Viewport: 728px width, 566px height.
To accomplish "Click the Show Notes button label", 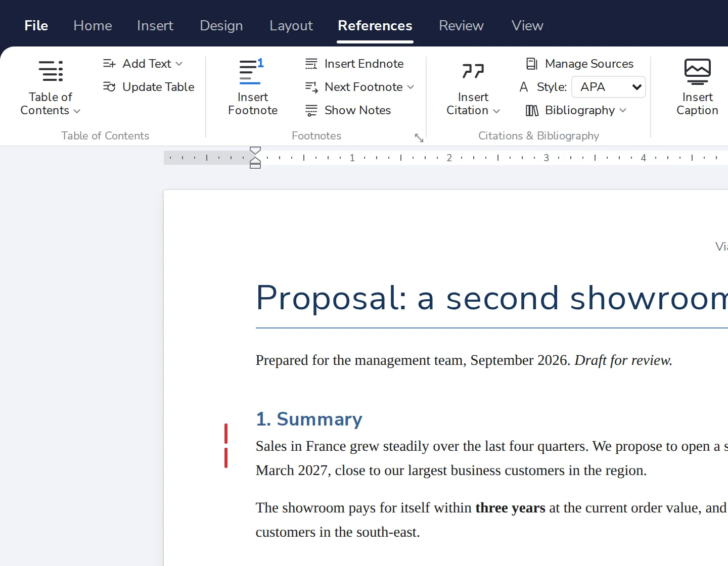I will pos(358,110).
